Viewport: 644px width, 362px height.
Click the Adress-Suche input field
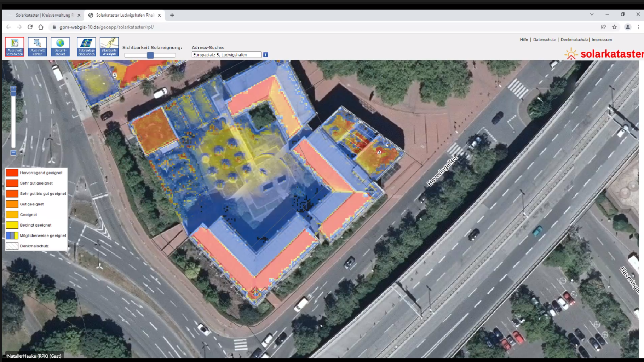coord(226,55)
